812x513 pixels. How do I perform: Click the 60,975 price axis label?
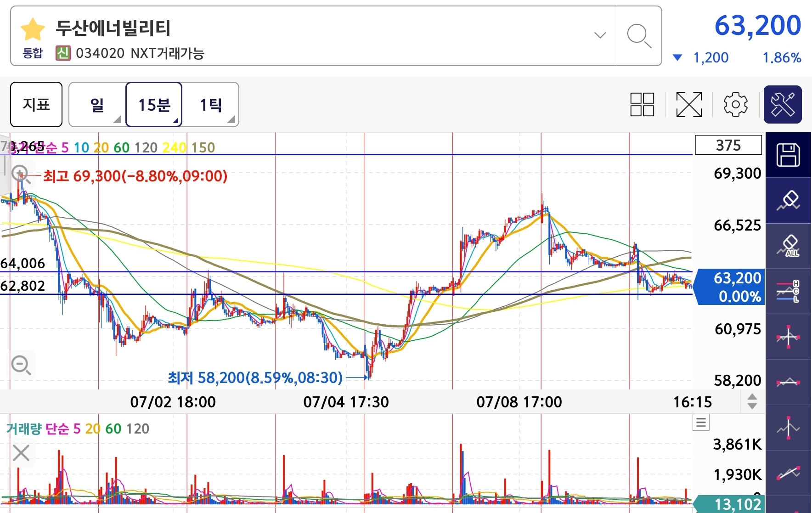(737, 329)
